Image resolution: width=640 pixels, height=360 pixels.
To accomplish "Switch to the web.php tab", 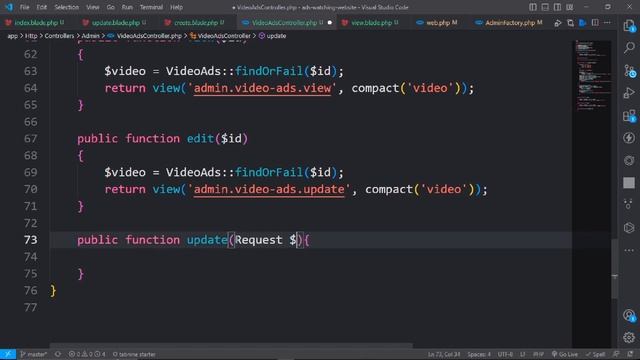I will click(438, 23).
